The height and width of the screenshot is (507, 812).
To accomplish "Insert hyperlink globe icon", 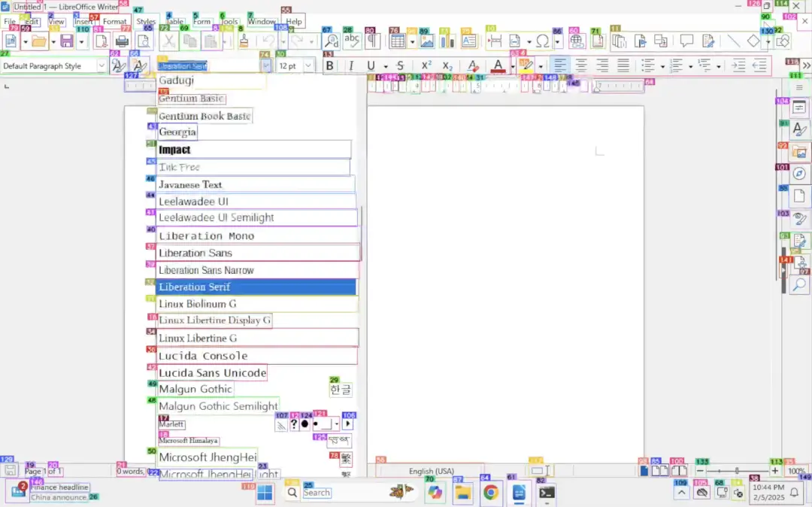I will (576, 41).
